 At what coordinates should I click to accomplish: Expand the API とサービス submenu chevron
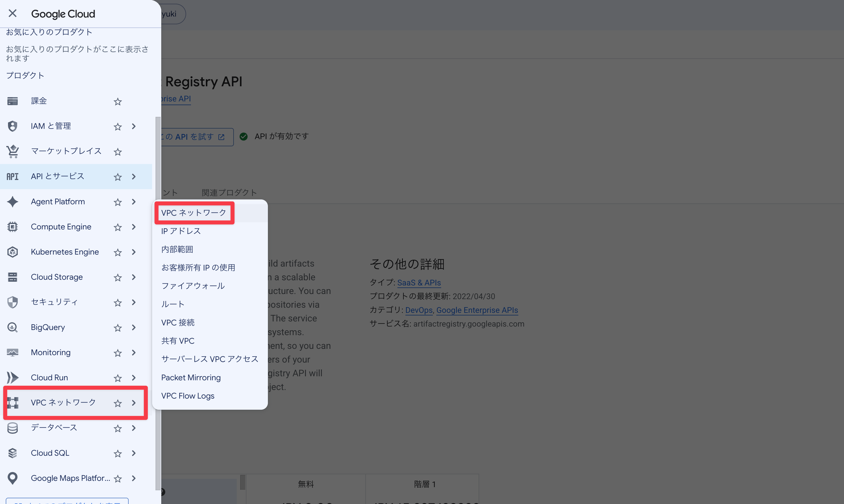(x=134, y=177)
